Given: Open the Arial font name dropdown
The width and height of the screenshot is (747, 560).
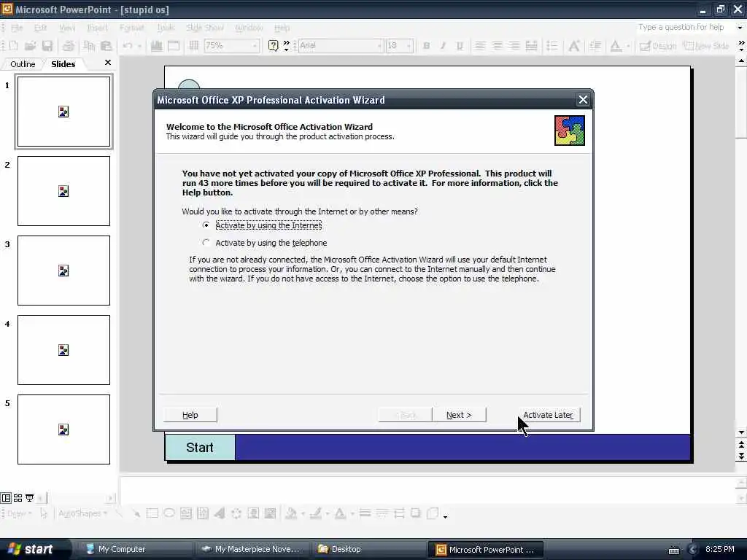Looking at the screenshot, I should pos(379,46).
